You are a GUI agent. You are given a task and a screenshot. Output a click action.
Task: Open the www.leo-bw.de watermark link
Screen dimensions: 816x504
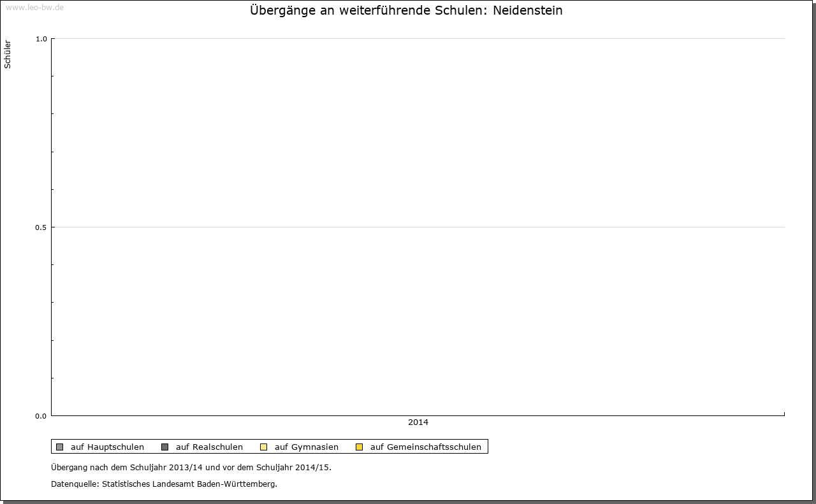34,8
